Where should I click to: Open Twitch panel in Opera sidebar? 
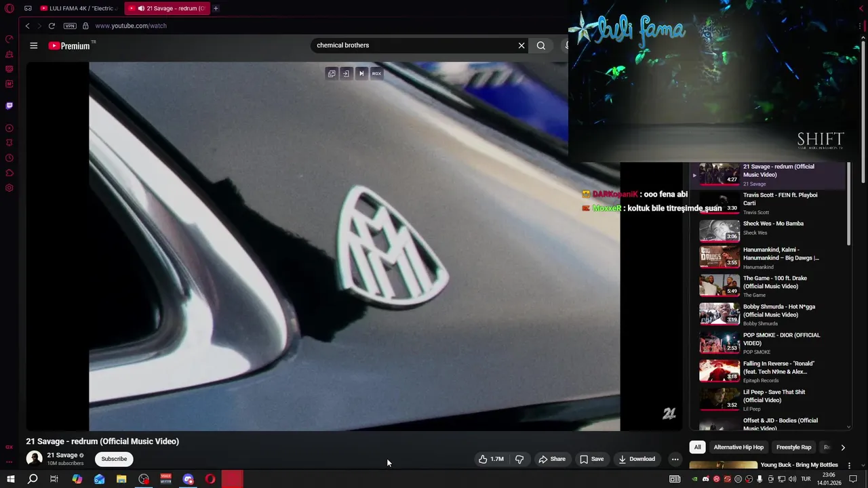pos(9,106)
